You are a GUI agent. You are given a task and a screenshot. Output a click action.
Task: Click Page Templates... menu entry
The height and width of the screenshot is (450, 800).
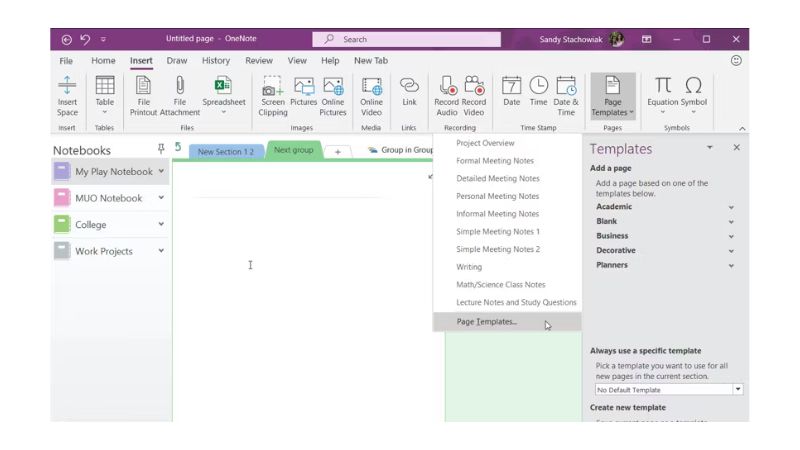click(507, 322)
